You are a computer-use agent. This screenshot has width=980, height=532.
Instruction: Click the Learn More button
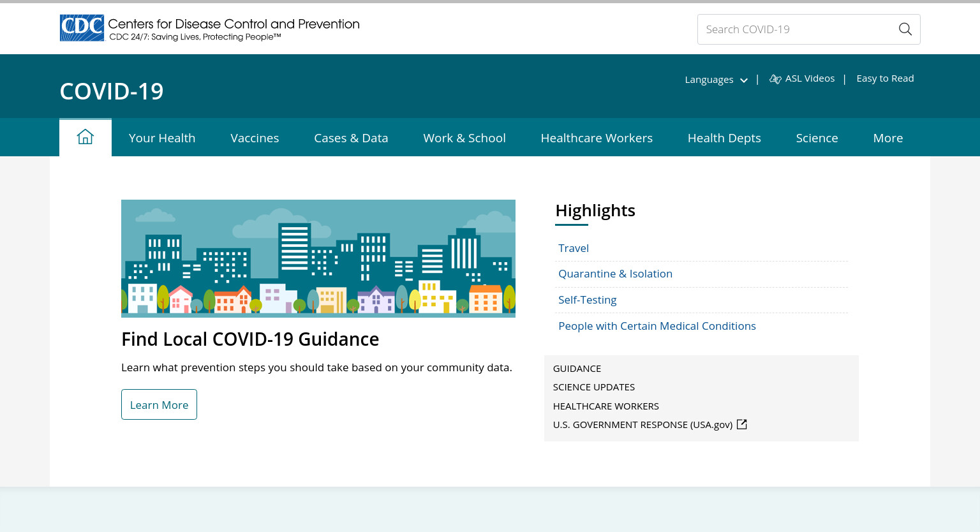coord(159,404)
